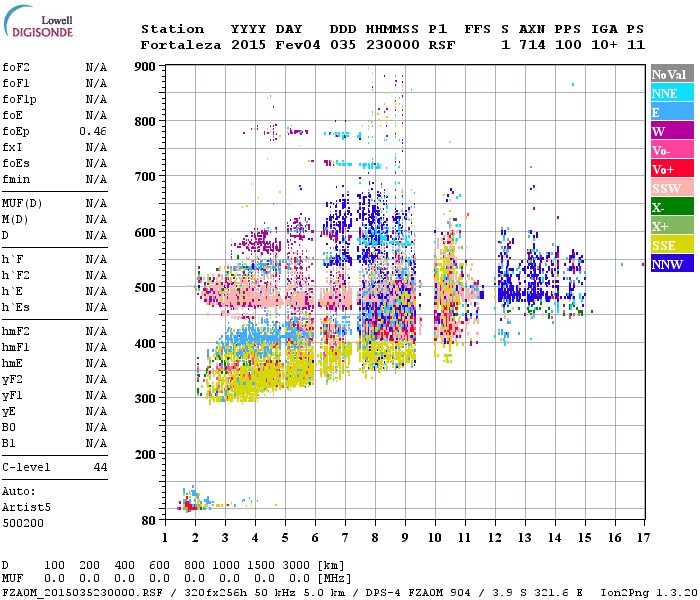
Task: Click the station name Fortaleza
Action: pos(181,45)
